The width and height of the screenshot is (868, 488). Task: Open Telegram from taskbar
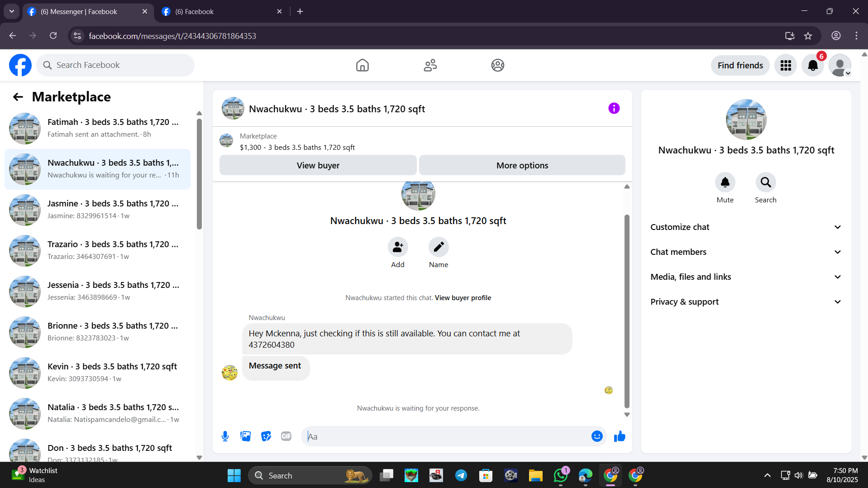tap(461, 475)
